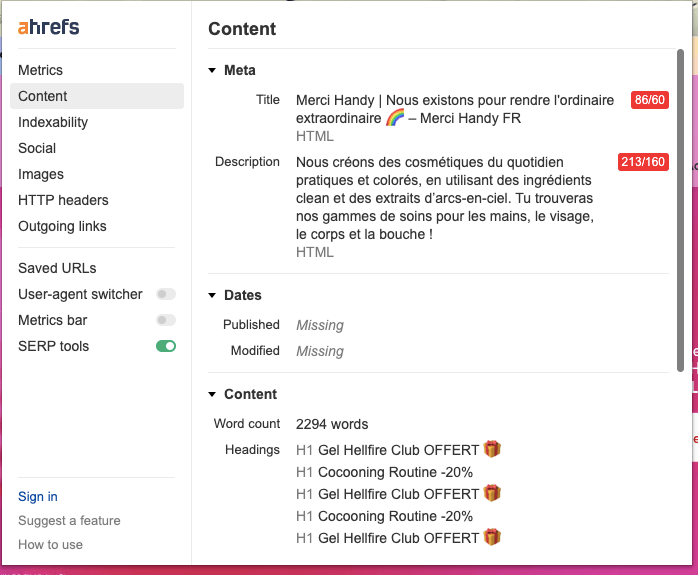
Task: Click the first Cocooning Routine -20% heading
Action: coord(395,472)
